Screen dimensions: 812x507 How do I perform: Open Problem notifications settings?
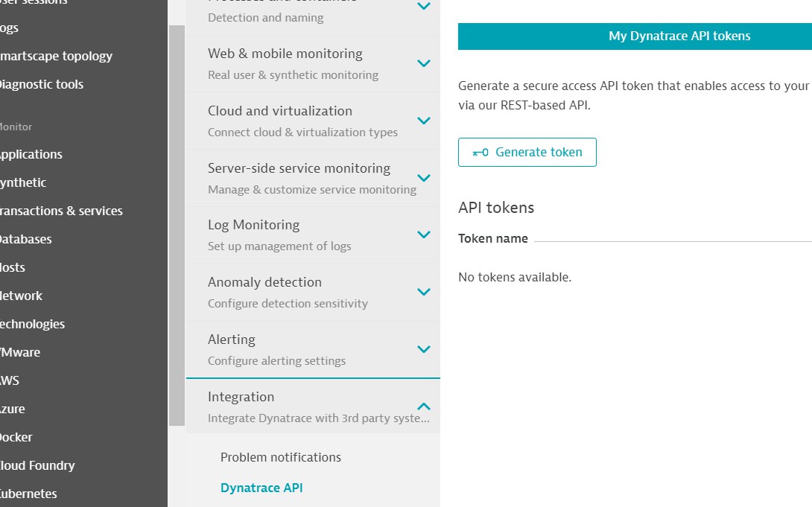[x=280, y=457]
